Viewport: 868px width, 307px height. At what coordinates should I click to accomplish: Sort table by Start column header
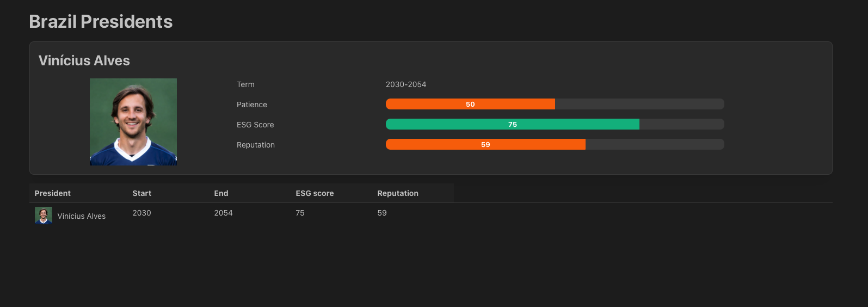tap(142, 193)
